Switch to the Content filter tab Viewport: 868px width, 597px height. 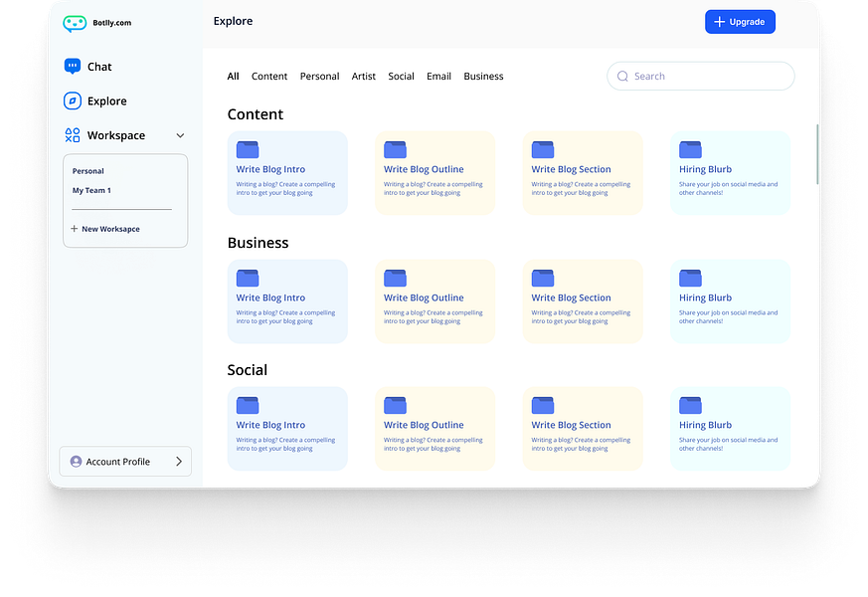click(x=269, y=77)
